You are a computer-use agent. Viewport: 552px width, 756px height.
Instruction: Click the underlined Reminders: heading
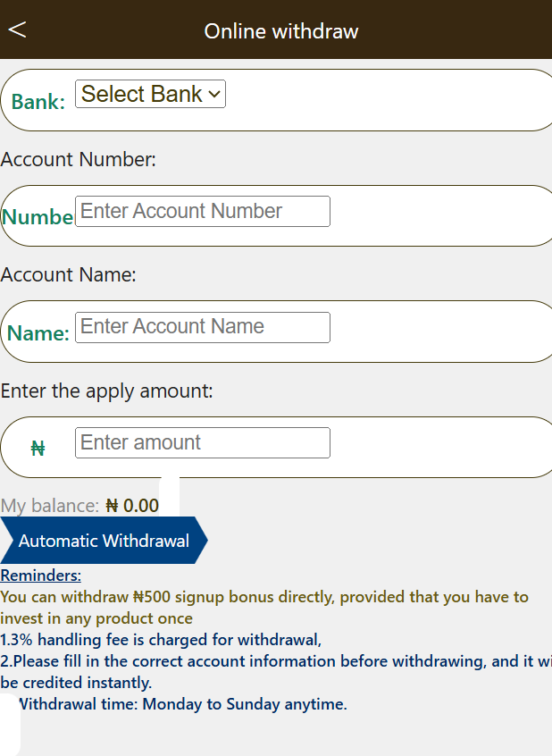click(x=41, y=575)
